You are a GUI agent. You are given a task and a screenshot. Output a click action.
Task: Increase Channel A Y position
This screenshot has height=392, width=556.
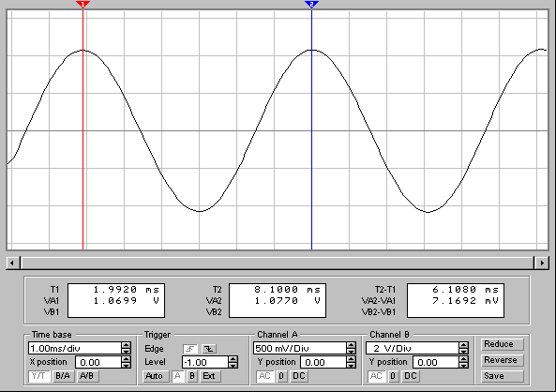pyautogui.click(x=351, y=359)
